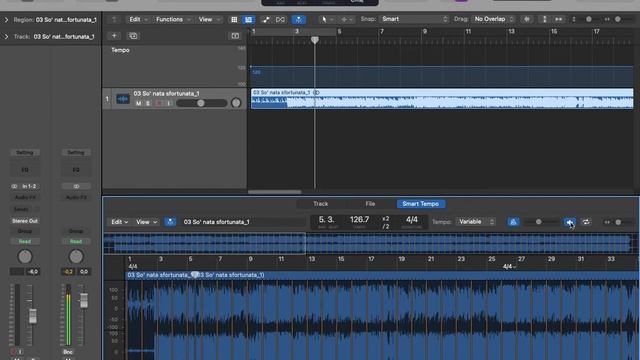640x360 pixels.
Task: Switch to the Track editor tab
Action: click(x=320, y=204)
